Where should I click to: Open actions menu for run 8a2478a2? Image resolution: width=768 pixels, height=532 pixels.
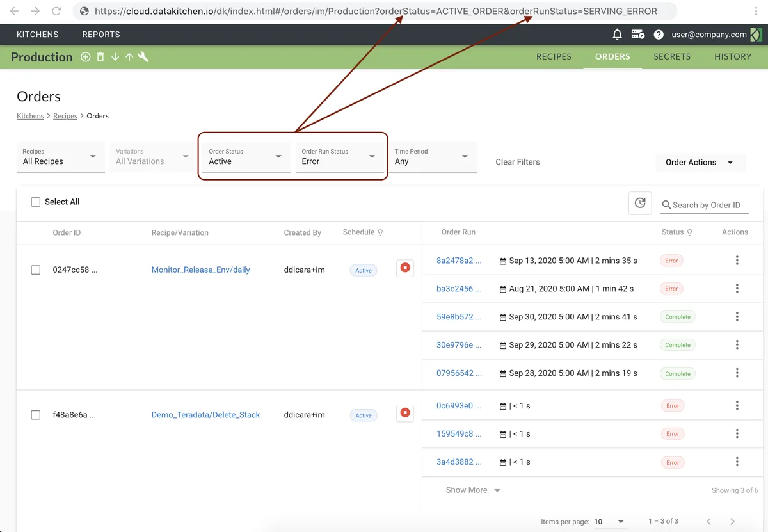[x=737, y=261]
